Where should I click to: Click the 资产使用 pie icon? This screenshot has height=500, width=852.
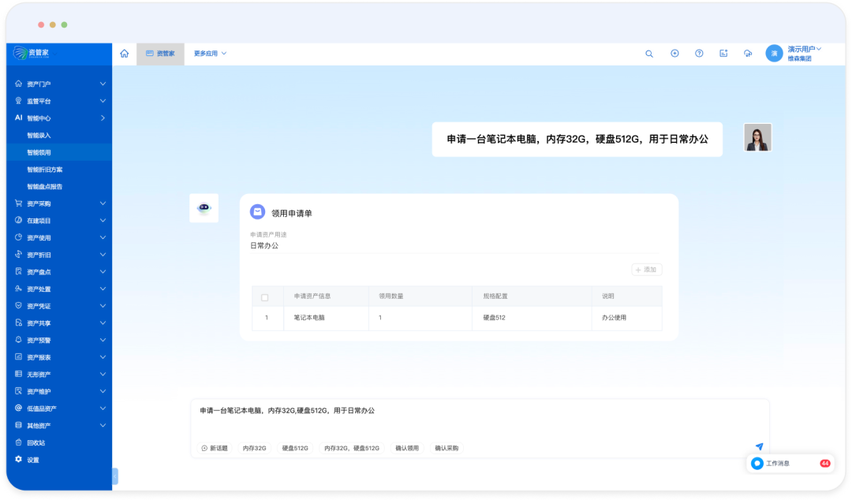click(18, 238)
